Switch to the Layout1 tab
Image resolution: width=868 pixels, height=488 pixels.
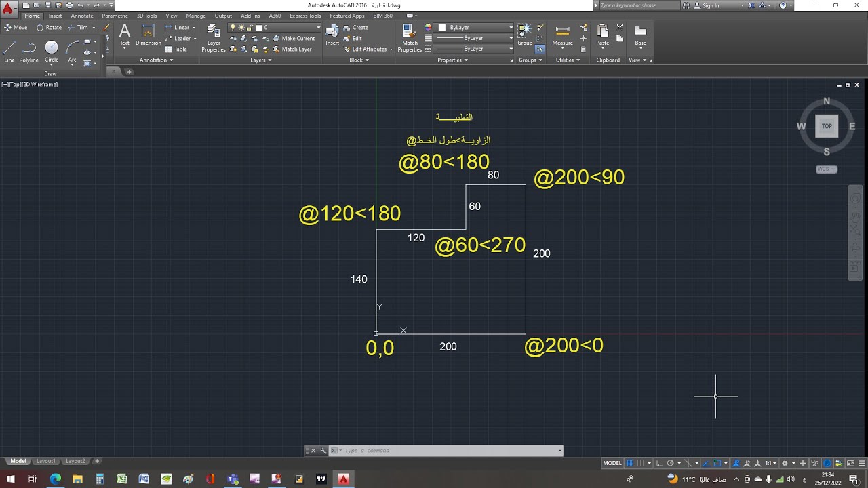click(x=46, y=461)
